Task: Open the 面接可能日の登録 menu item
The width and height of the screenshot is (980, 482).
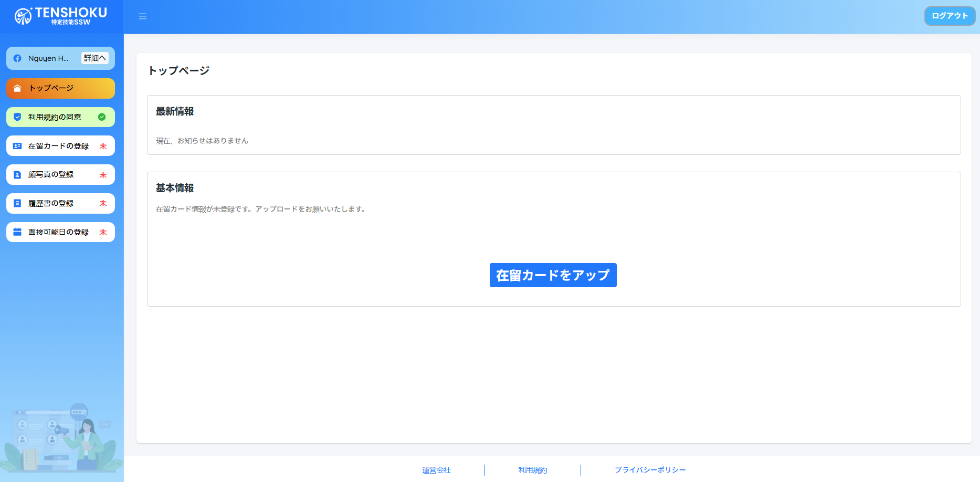Action: pos(58,232)
